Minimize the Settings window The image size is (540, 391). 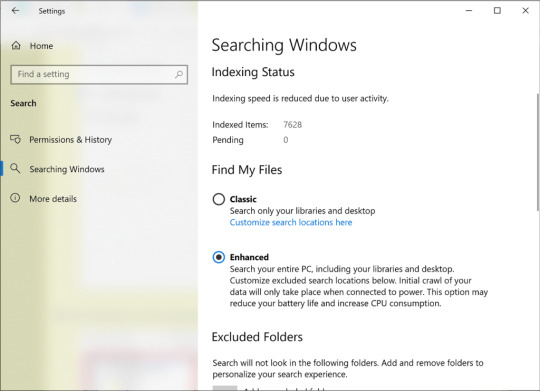(x=469, y=11)
